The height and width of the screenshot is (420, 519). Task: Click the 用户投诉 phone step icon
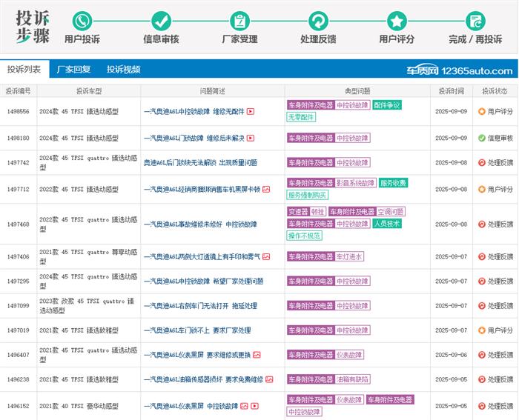pos(82,21)
